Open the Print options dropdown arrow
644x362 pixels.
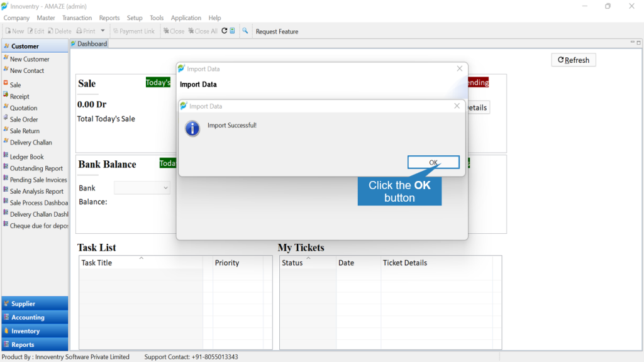coord(103,31)
